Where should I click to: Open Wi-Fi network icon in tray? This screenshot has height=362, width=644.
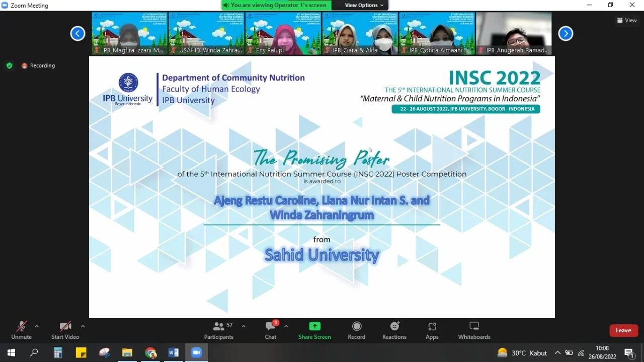click(581, 353)
